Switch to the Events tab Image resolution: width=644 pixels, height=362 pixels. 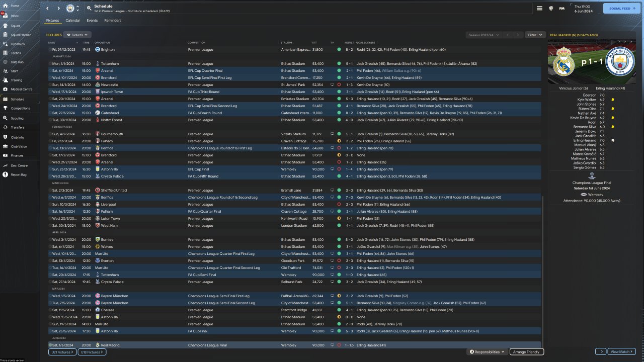[92, 21]
